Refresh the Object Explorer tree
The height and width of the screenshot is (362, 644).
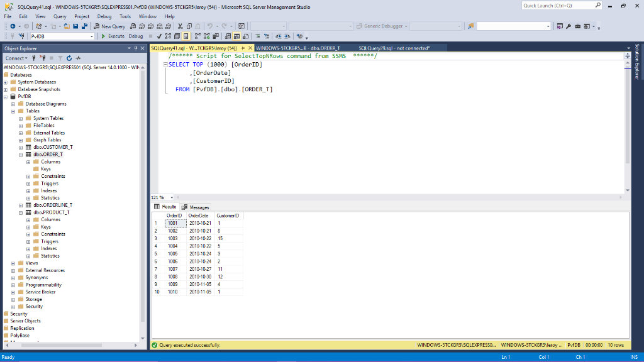pyautogui.click(x=69, y=58)
